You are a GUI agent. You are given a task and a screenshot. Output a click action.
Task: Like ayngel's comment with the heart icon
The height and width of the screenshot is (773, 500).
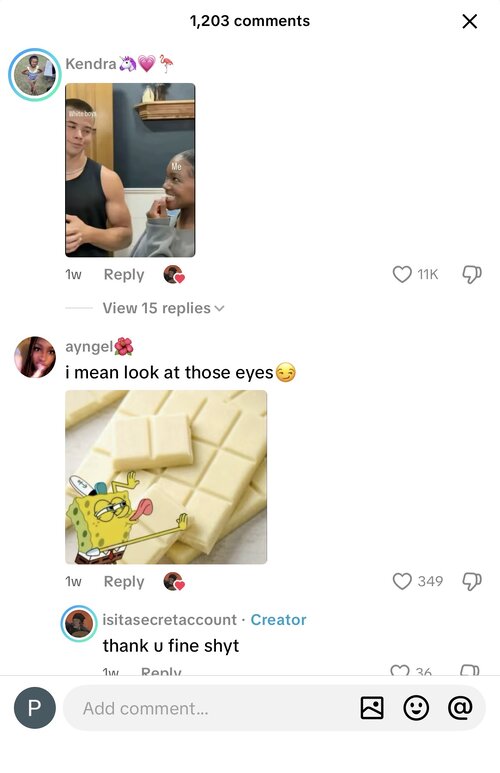(402, 581)
